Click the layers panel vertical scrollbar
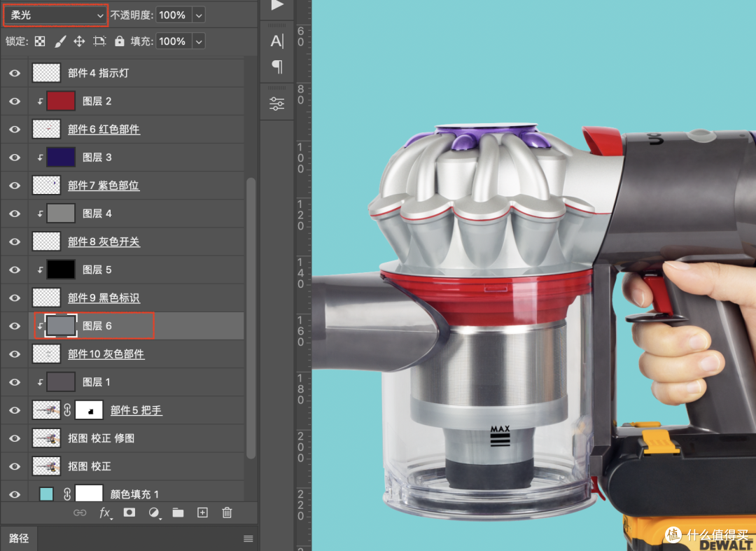756x551 pixels. tap(251, 318)
